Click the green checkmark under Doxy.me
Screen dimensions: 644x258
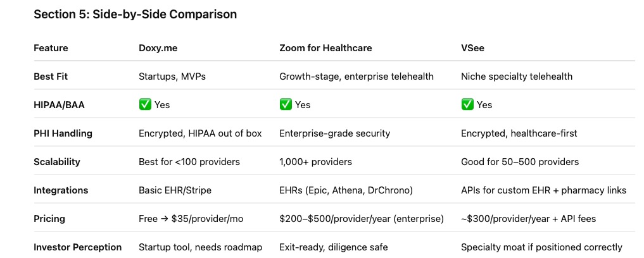point(145,104)
